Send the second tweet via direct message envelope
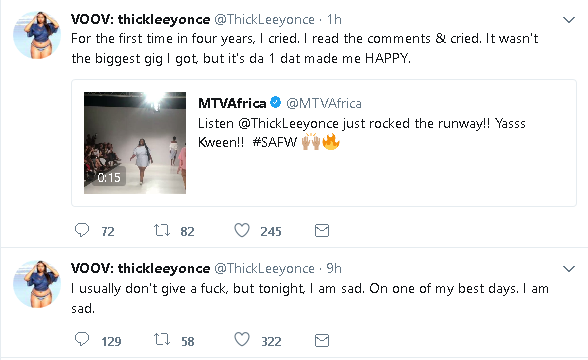This screenshot has width=588, height=360. click(x=322, y=340)
